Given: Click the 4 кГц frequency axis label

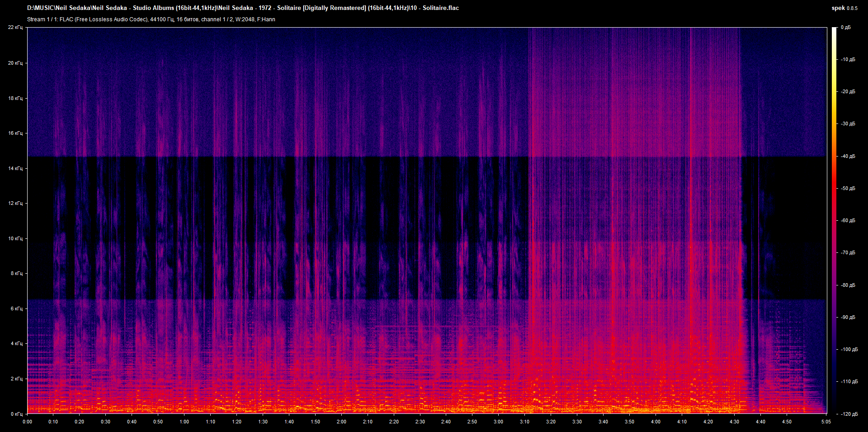Looking at the screenshot, I should click(x=17, y=343).
